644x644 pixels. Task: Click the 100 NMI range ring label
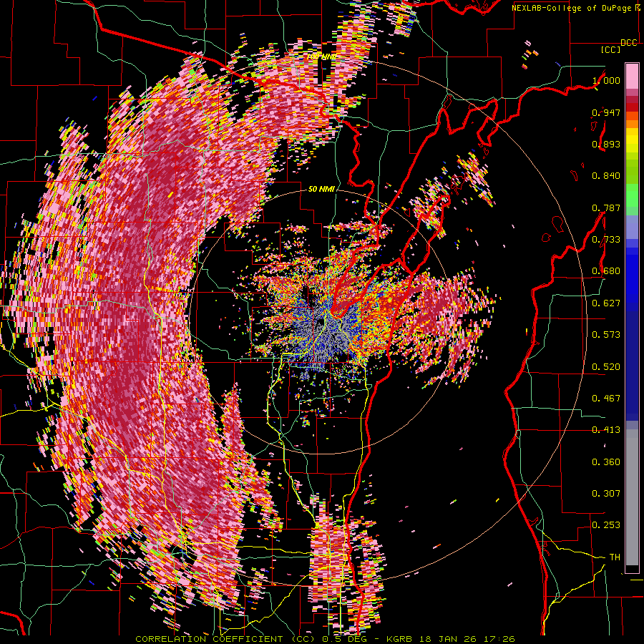coord(321,57)
